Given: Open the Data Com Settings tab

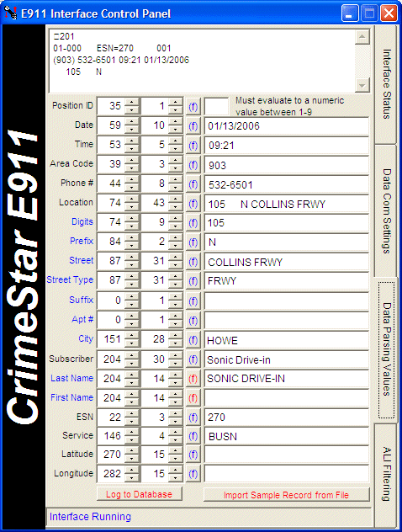Looking at the screenshot, I should (386, 210).
